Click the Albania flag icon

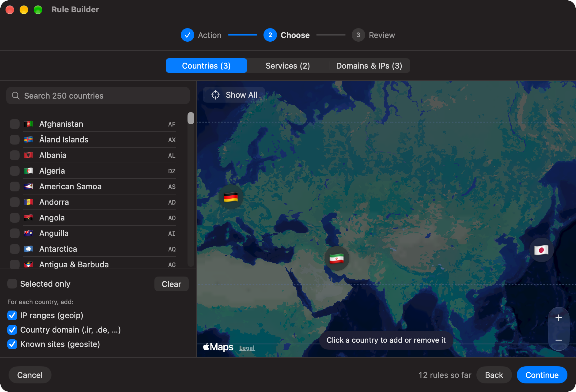(x=28, y=155)
